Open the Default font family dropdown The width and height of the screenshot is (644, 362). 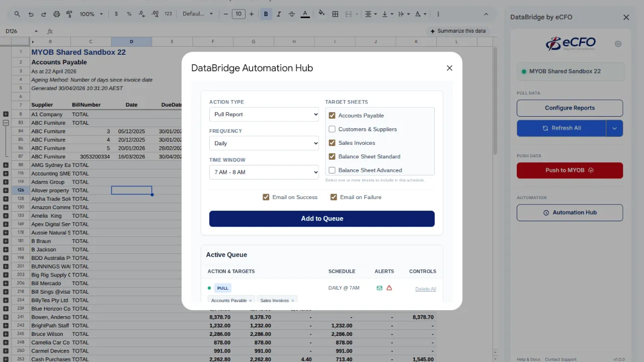[x=198, y=14]
